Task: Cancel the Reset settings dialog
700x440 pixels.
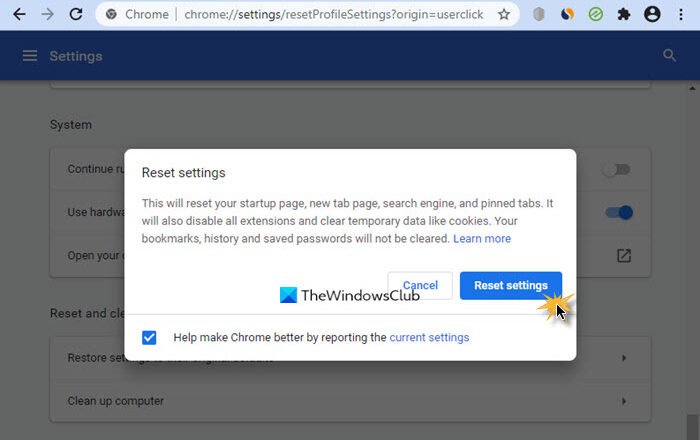Action: [x=420, y=285]
